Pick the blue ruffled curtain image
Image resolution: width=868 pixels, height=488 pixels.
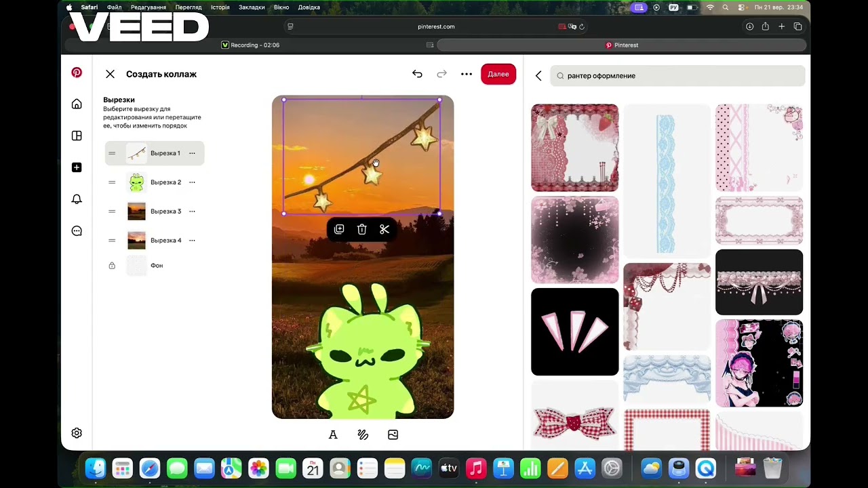click(x=667, y=380)
